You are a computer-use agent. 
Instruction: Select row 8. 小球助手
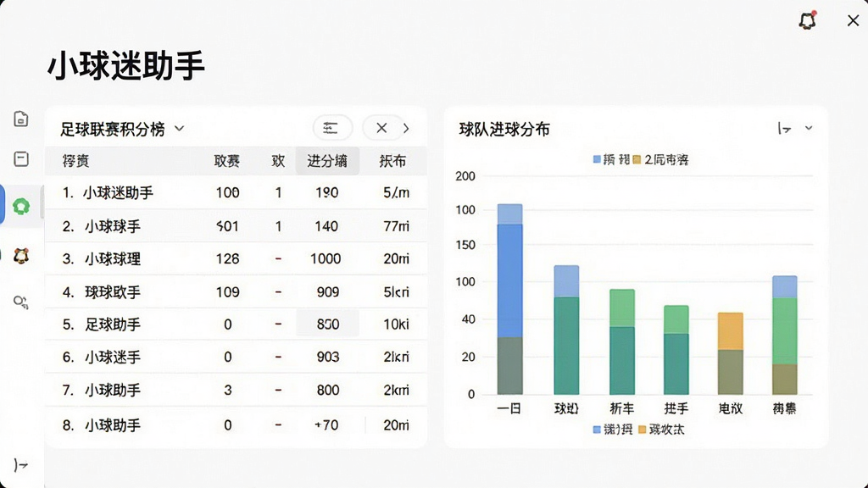(x=236, y=425)
